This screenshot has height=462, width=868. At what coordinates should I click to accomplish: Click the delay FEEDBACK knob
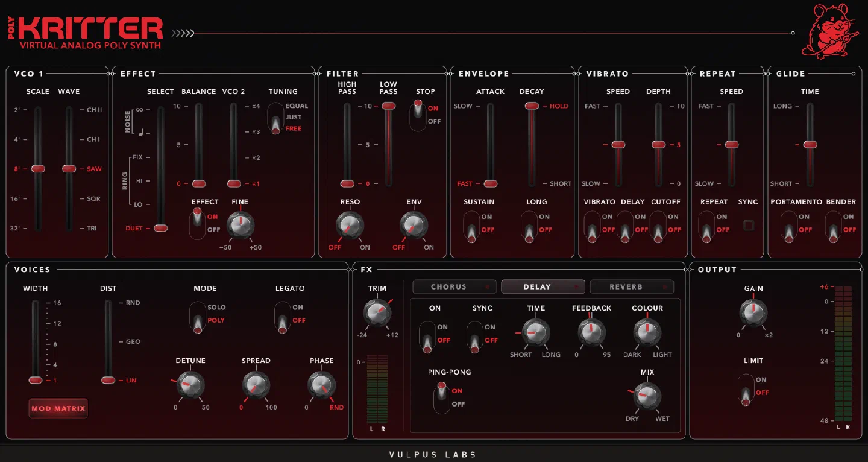(591, 332)
